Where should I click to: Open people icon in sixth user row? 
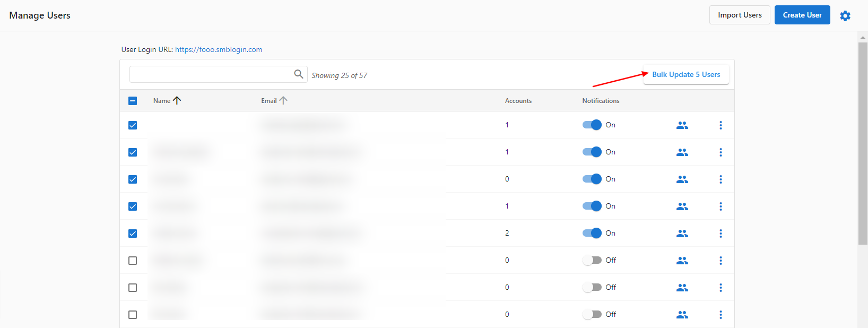click(x=682, y=261)
